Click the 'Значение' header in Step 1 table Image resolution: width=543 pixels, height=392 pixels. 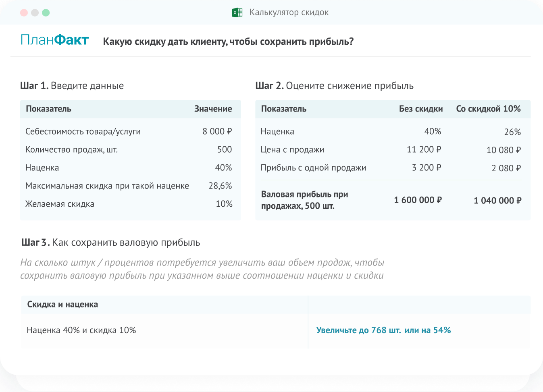click(x=213, y=109)
